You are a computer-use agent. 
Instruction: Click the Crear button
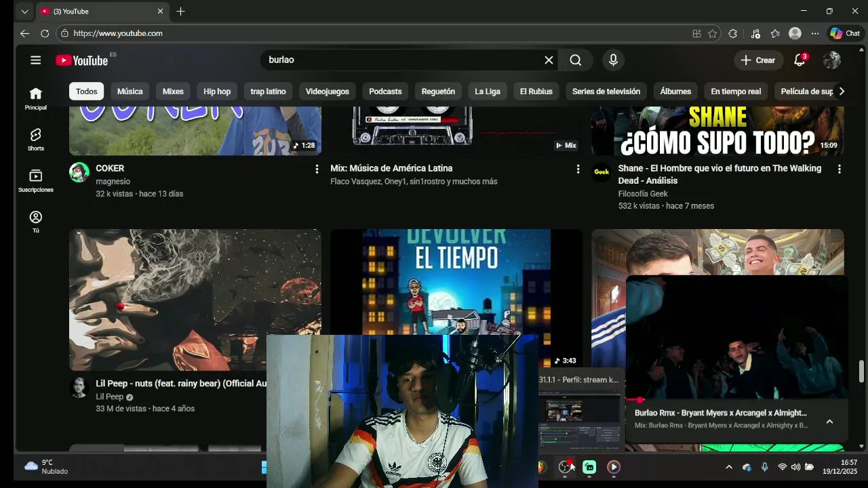coord(758,60)
